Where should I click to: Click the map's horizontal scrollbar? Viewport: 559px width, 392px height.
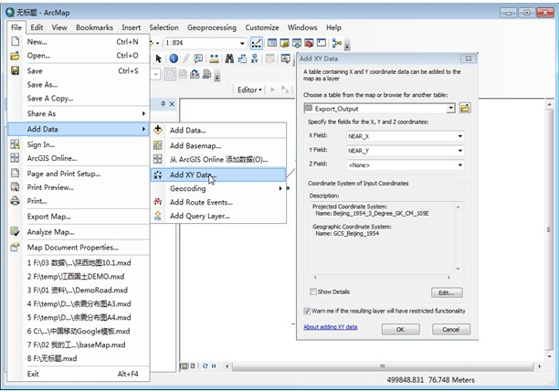(382, 366)
